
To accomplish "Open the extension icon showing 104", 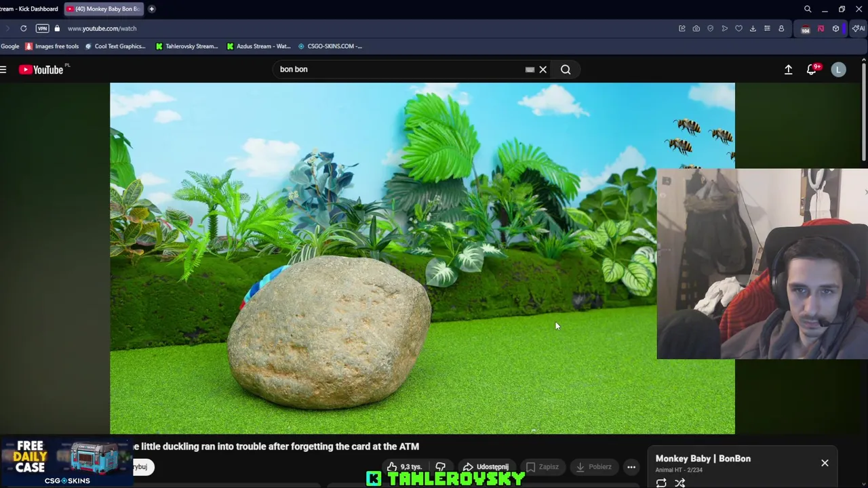I will click(805, 28).
